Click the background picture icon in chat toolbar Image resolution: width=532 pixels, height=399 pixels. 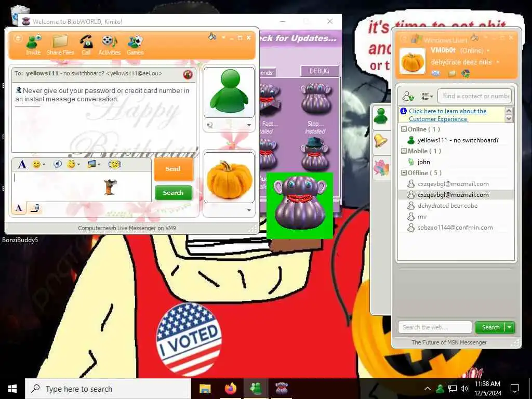(x=91, y=164)
